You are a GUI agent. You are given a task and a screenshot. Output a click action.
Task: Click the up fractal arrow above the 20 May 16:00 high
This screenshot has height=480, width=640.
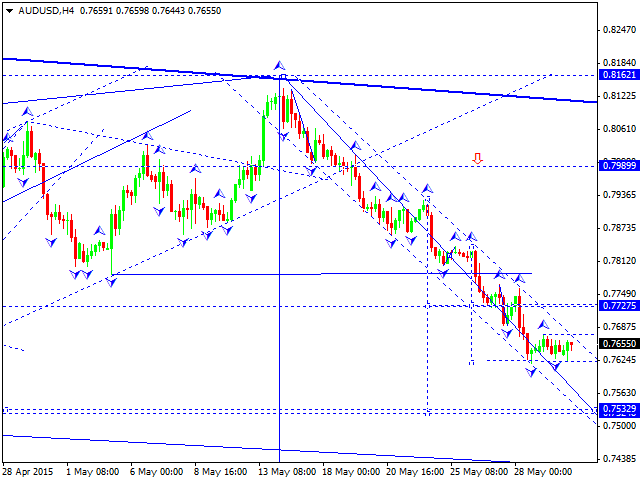(x=427, y=189)
